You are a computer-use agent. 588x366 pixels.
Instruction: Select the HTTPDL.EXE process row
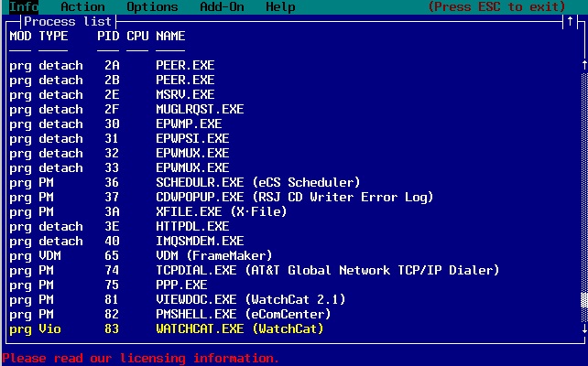click(x=119, y=226)
